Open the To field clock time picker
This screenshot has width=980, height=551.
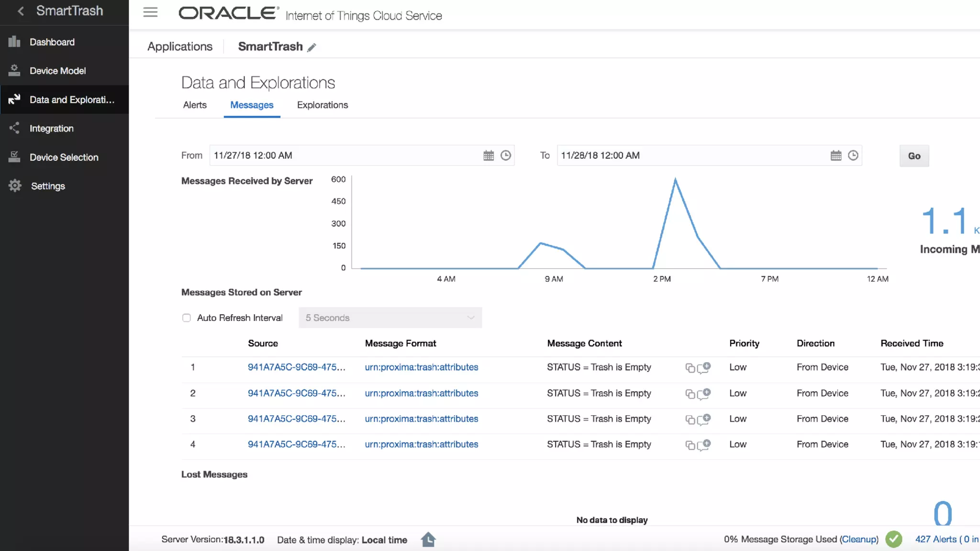click(853, 155)
